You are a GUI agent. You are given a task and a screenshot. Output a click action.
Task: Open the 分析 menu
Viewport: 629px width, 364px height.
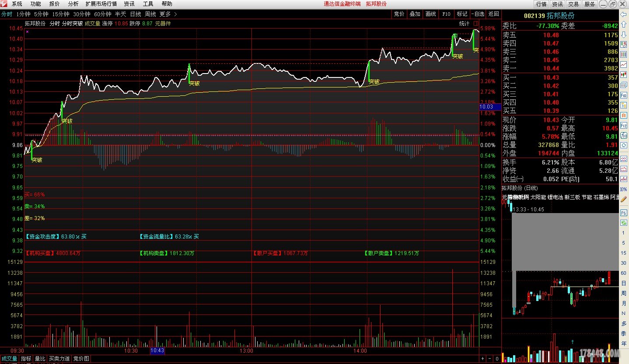click(73, 3)
